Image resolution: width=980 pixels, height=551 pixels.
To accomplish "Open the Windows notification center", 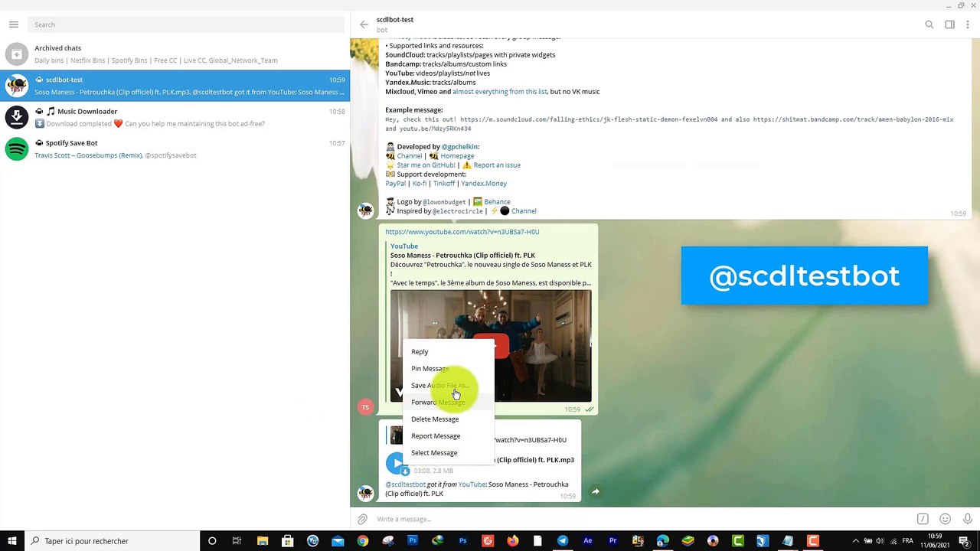I will click(x=965, y=541).
